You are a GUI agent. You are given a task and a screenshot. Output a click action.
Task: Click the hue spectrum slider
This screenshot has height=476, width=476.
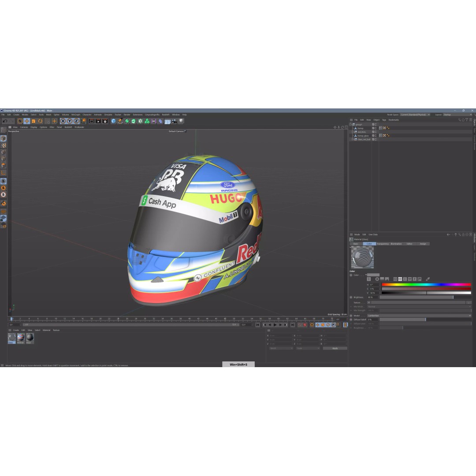426,285
